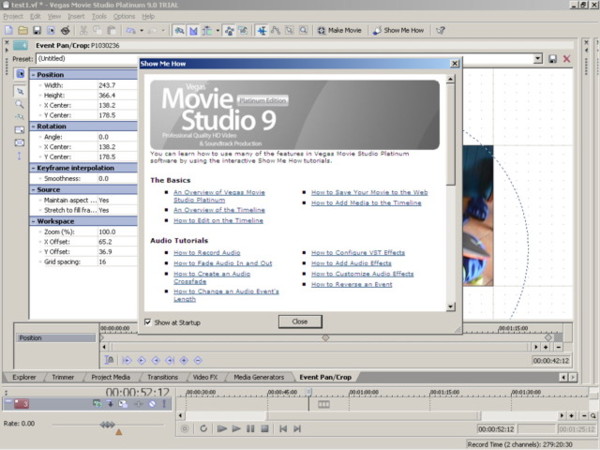Switch to the Transitions tab
600x450 pixels.
[x=162, y=377]
